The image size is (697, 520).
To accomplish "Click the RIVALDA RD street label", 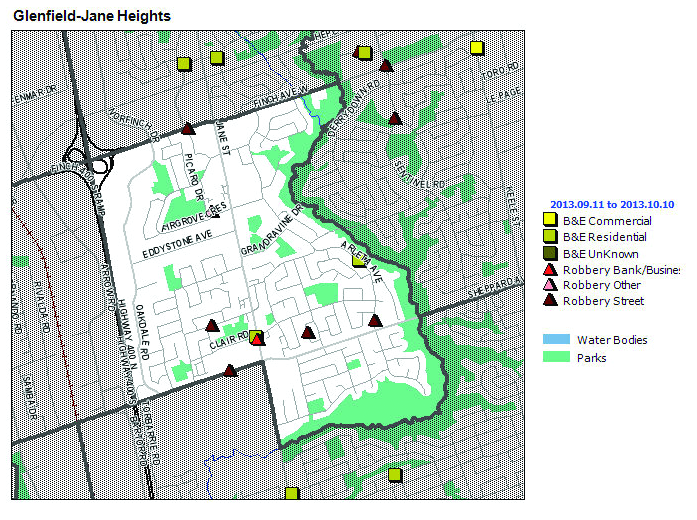I will click(42, 307).
